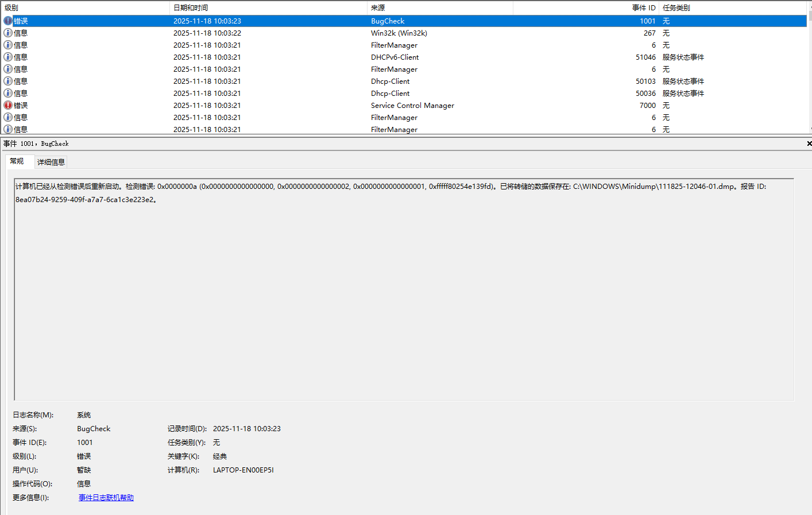The image size is (812, 515).
Task: Open the 事件日志联机帮助 link
Action: [106, 498]
